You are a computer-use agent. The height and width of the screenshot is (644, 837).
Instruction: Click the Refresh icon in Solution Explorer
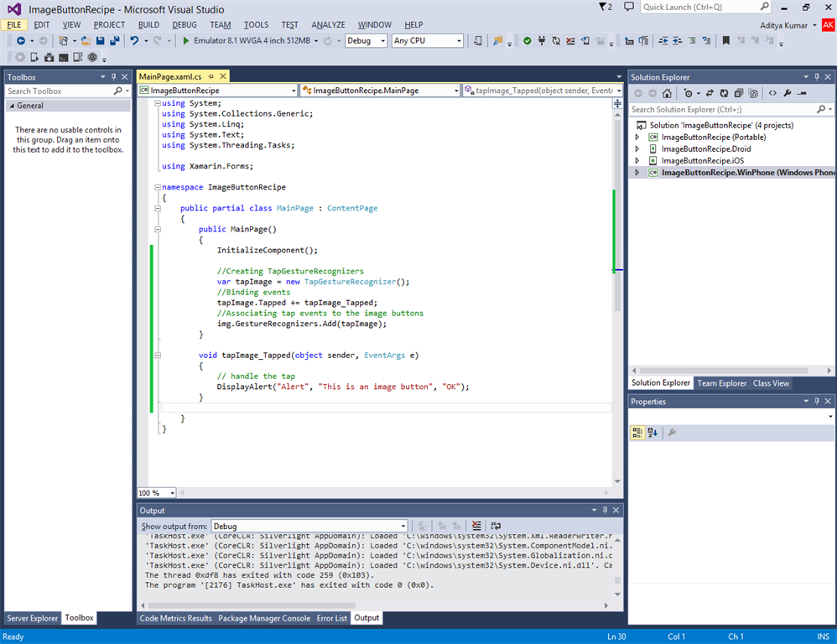[x=725, y=93]
